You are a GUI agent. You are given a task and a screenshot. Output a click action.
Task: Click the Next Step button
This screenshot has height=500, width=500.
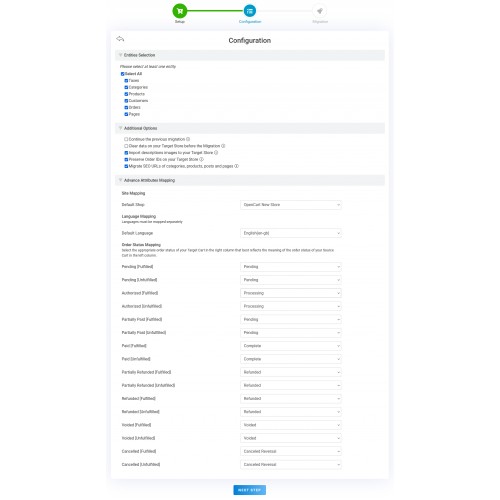pyautogui.click(x=250, y=490)
